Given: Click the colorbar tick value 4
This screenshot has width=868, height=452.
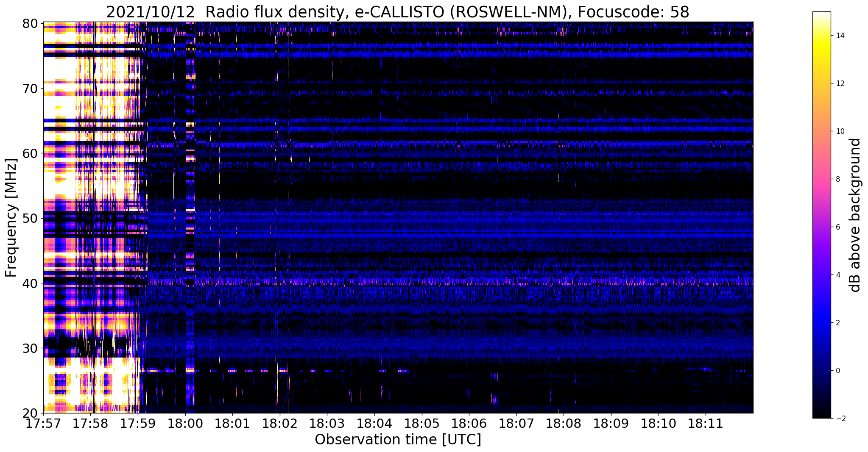Looking at the screenshot, I should pos(837,275).
